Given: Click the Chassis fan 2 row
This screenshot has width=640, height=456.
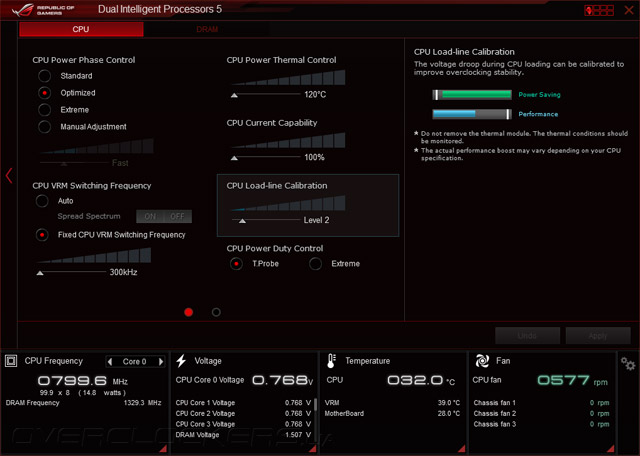Looking at the screenshot, I should coord(541,414).
